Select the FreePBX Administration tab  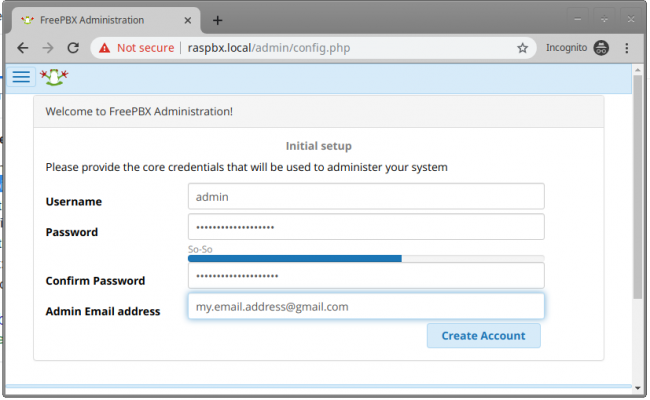[x=106, y=20]
